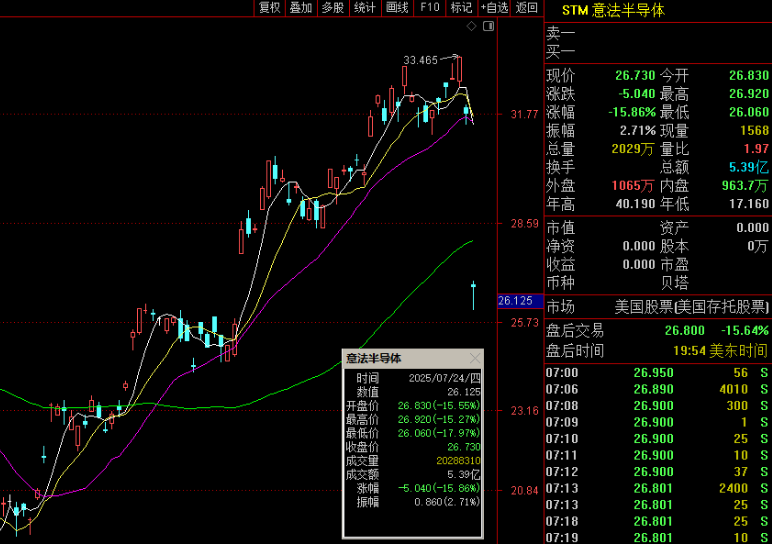Select the 07:12 trade row
The width and height of the screenshot is (772, 544).
pyautogui.click(x=657, y=472)
